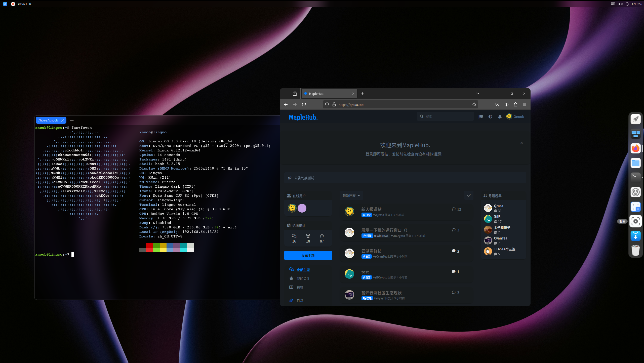Toggle forum dark/light theme
This screenshot has height=363, width=644.
pos(490,117)
